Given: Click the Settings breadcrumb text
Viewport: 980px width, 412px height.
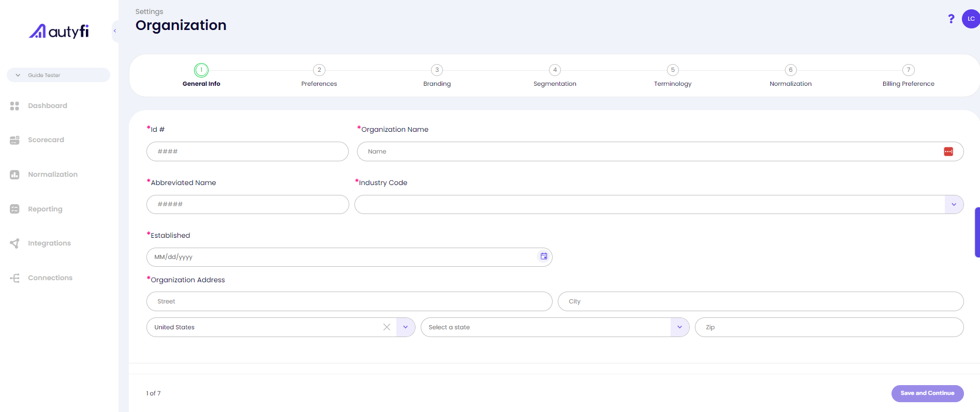Looking at the screenshot, I should click(149, 11).
